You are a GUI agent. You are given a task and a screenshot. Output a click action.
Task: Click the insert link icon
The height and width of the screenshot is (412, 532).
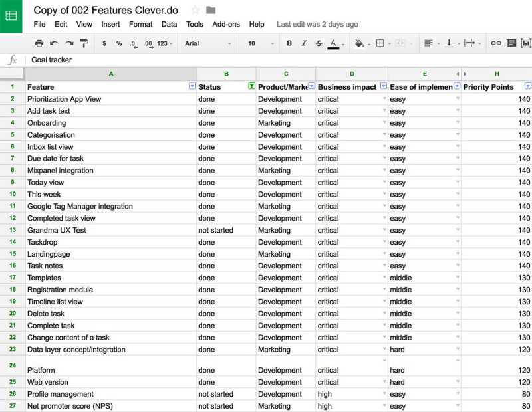click(496, 43)
